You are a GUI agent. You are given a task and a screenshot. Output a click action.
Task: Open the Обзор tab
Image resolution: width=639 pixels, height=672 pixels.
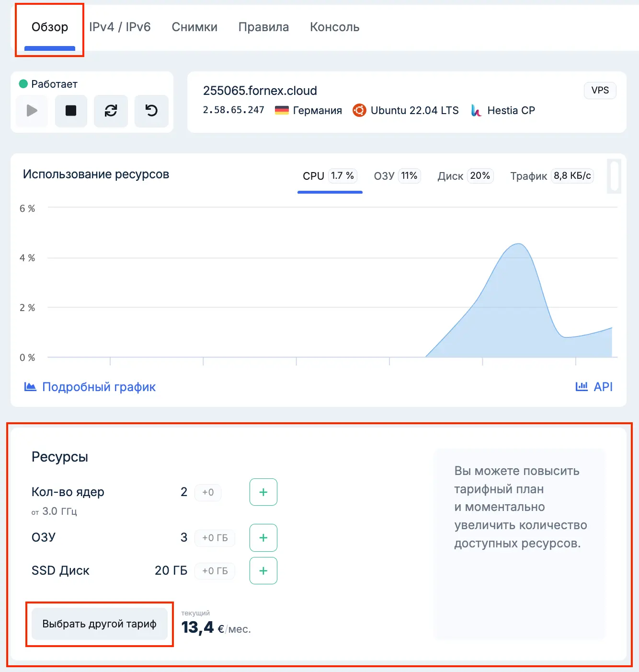tap(50, 27)
